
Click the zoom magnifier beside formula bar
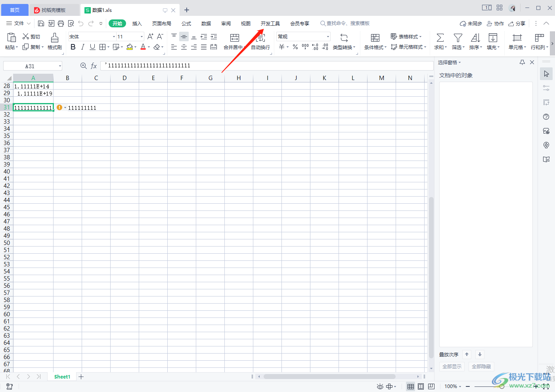[x=84, y=66]
